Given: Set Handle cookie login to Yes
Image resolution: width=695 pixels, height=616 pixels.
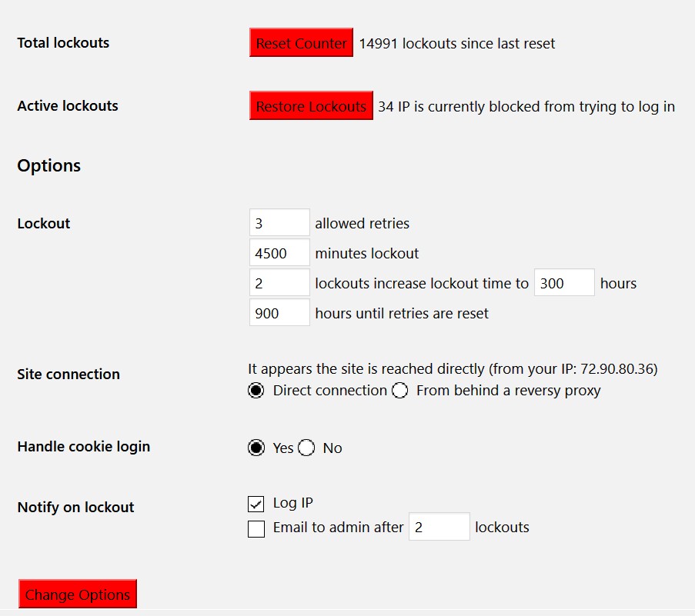Looking at the screenshot, I should click(x=256, y=448).
